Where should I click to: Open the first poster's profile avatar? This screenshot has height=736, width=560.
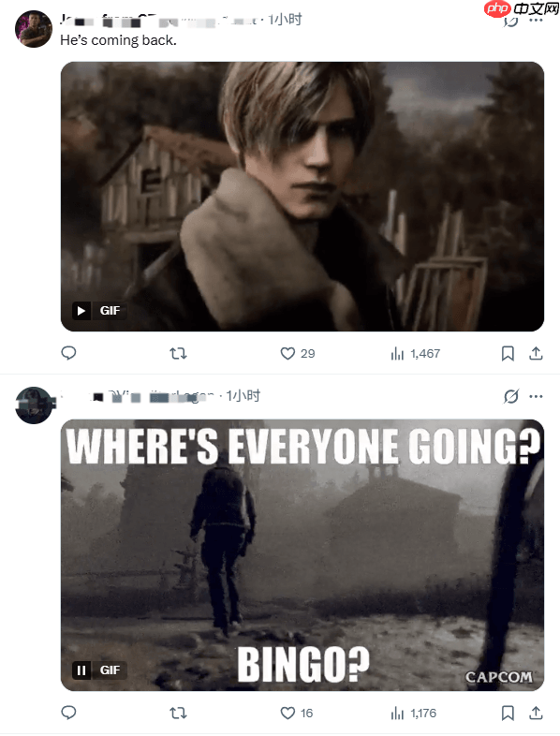coord(34,29)
